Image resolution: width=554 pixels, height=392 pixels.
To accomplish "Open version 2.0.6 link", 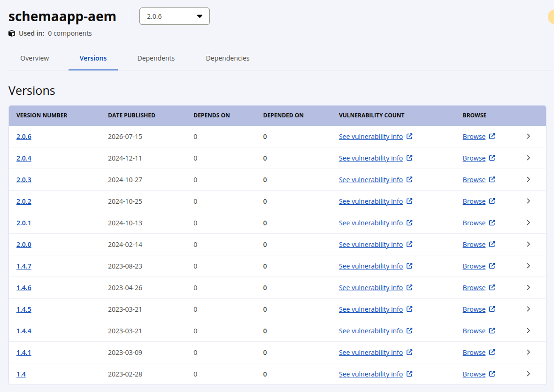I will click(x=23, y=137).
